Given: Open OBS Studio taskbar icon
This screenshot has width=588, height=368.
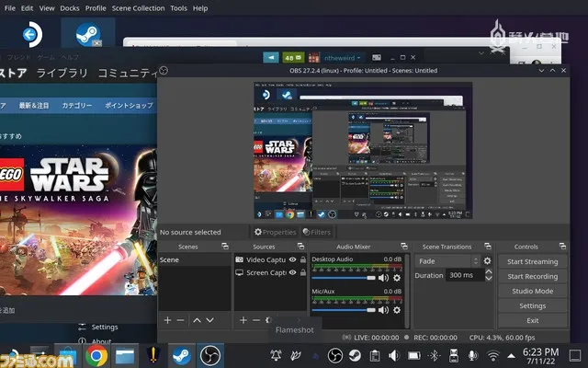Looking at the screenshot, I should pos(210,355).
